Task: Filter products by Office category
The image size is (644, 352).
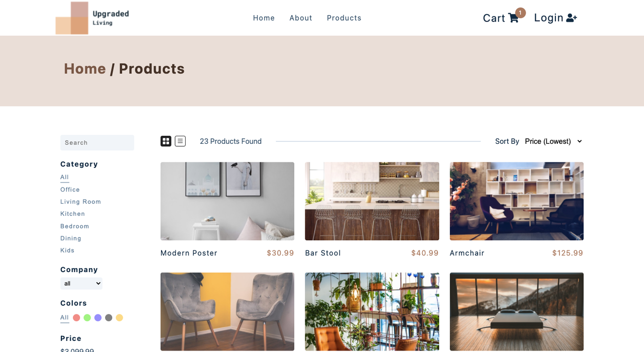Action: point(70,190)
